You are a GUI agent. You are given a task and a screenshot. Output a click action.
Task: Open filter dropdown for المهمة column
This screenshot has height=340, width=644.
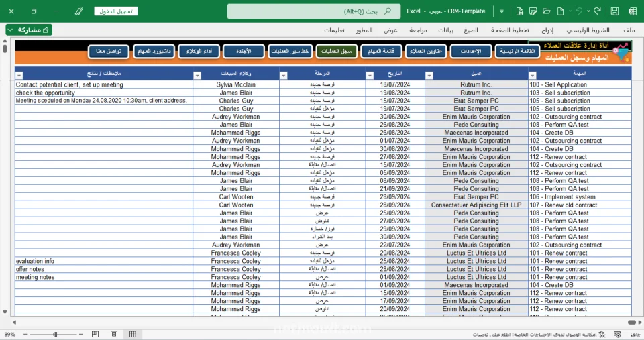pos(532,76)
